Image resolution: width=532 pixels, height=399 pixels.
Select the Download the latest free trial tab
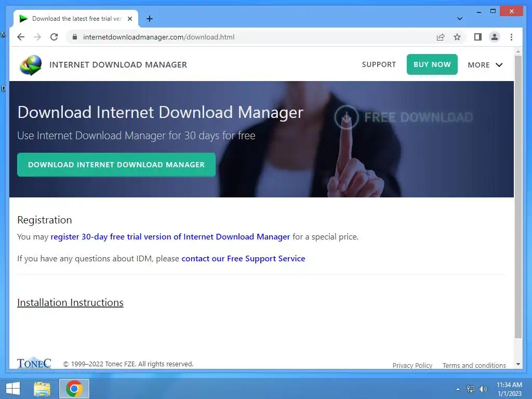[x=76, y=19]
